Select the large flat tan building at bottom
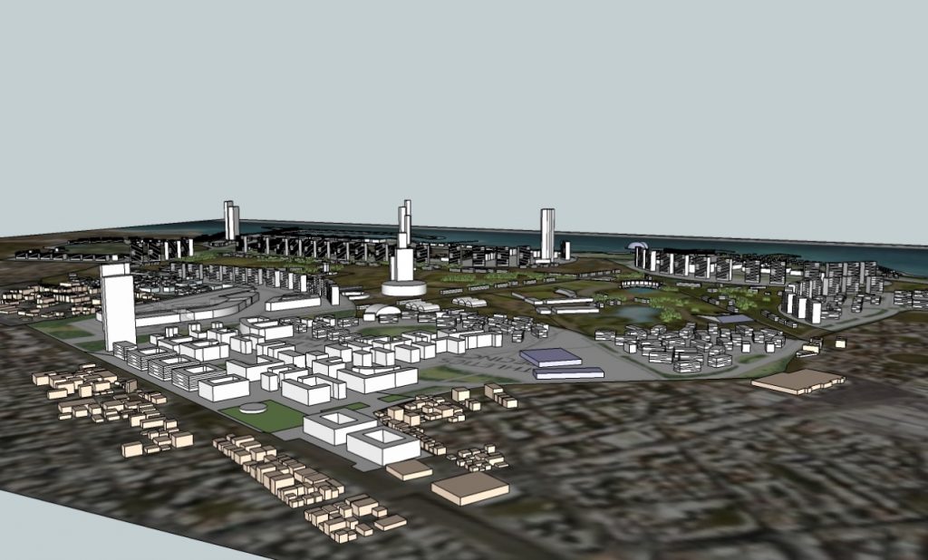 click(x=470, y=488)
